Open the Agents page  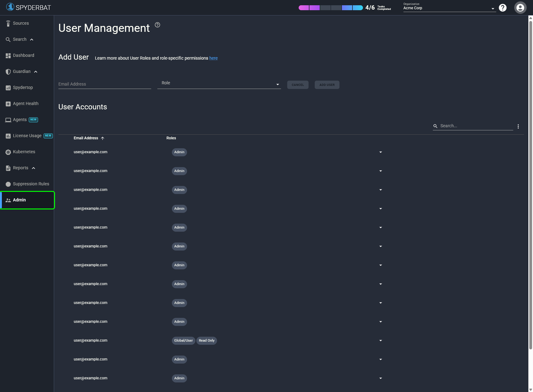coord(19,120)
